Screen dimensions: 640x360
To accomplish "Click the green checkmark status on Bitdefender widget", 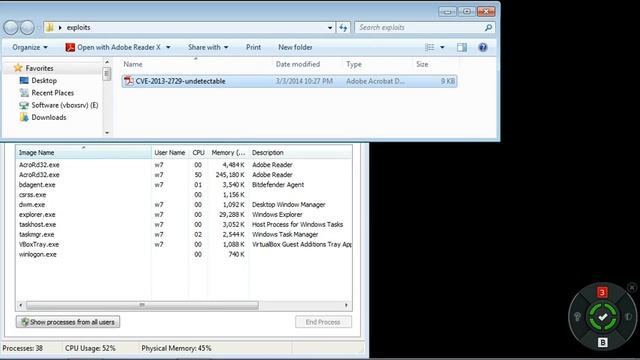I will point(602,317).
